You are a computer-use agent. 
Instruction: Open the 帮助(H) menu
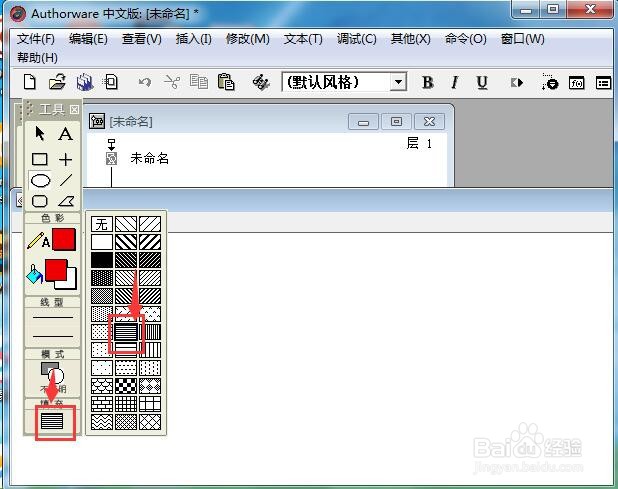(37, 58)
